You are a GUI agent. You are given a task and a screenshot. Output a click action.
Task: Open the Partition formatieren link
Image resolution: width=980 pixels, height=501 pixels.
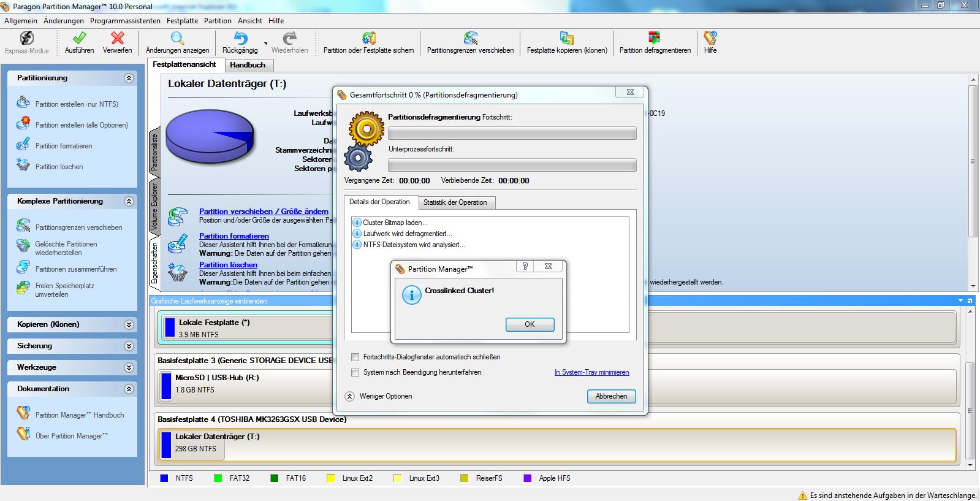[x=234, y=236]
